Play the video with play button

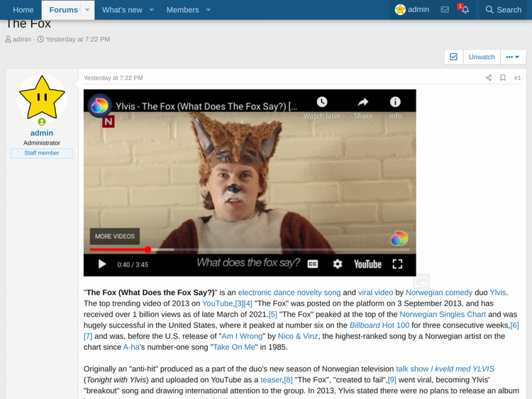[x=102, y=264]
